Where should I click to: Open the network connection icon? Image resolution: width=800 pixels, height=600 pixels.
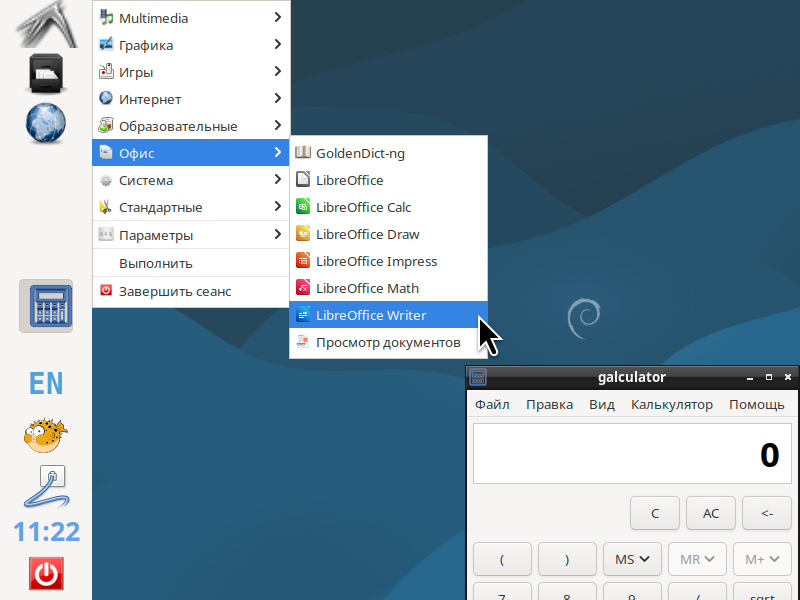pyautogui.click(x=46, y=487)
